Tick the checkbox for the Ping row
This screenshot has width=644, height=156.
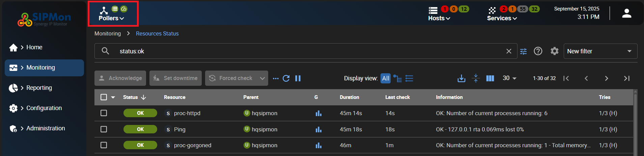(x=104, y=129)
